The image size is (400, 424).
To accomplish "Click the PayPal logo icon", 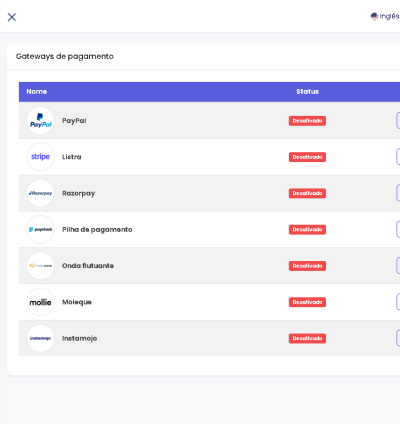I will pos(40,121).
